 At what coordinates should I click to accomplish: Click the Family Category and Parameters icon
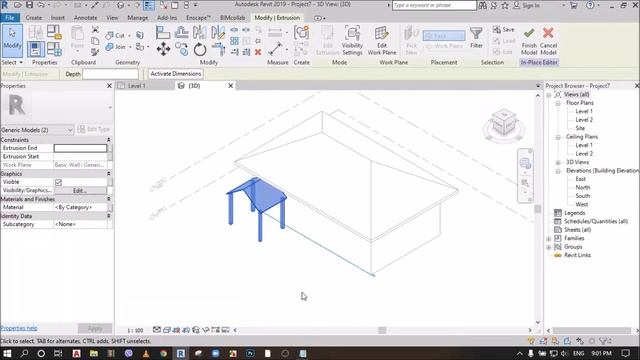(x=54, y=32)
